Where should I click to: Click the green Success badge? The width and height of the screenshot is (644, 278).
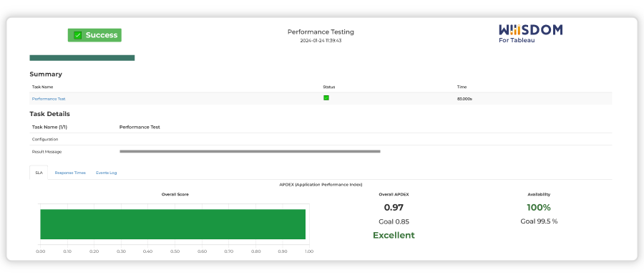point(94,35)
